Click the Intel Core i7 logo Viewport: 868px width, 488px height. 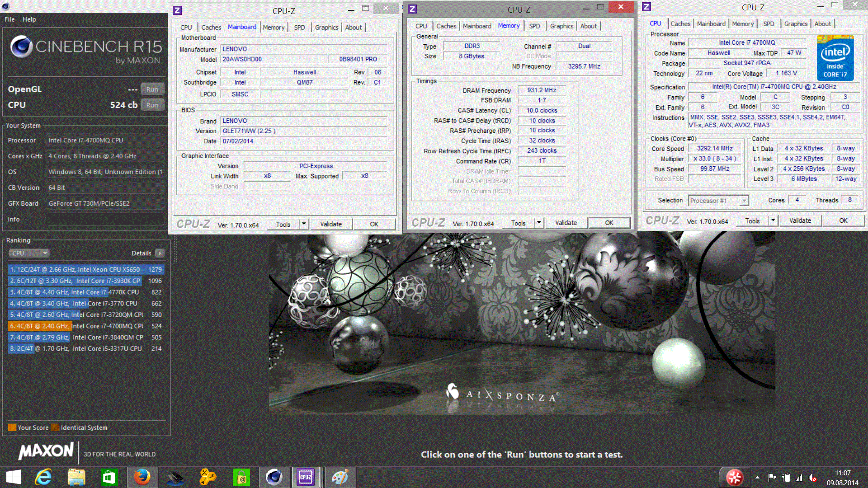(835, 58)
